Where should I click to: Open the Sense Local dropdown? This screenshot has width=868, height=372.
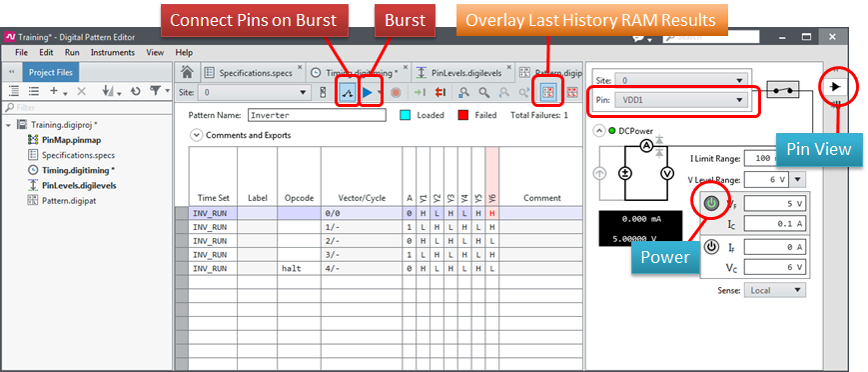pyautogui.click(x=775, y=290)
